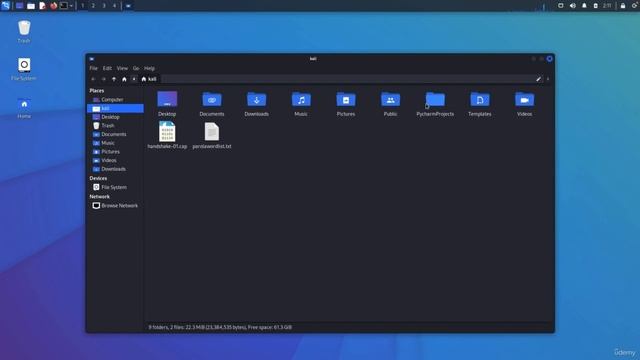The image size is (640, 360).
Task: Select kali in Places sidebar
Action: 116,108
